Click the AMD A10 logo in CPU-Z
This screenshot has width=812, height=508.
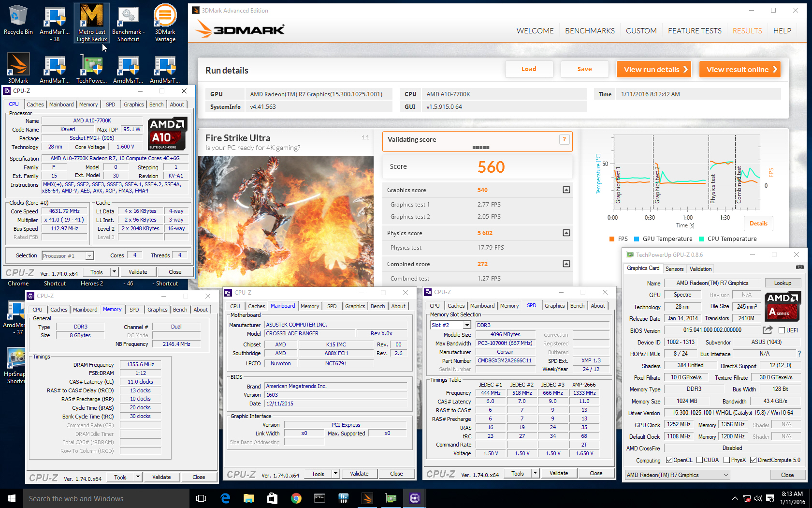click(x=167, y=134)
